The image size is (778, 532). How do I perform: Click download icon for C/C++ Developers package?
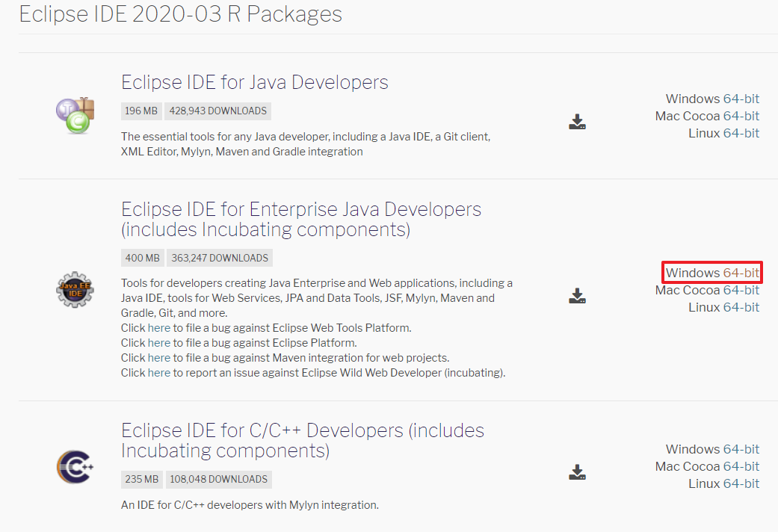tap(577, 472)
